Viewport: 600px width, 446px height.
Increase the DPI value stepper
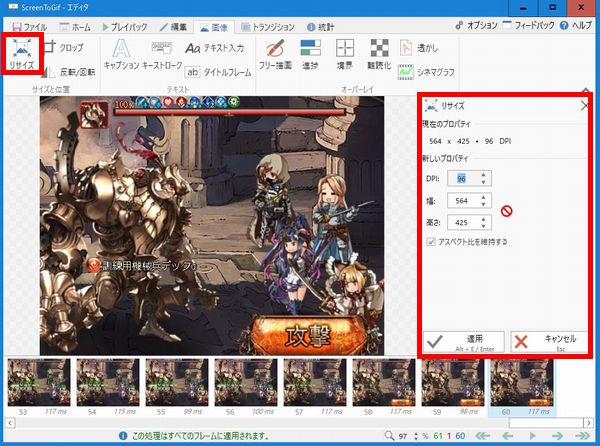click(x=483, y=175)
